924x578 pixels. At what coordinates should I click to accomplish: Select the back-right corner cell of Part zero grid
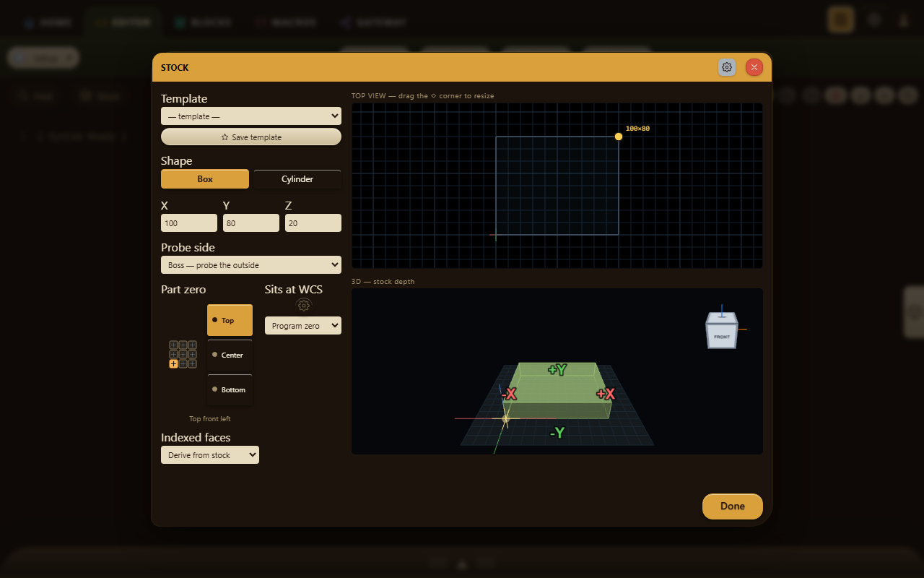click(x=192, y=345)
